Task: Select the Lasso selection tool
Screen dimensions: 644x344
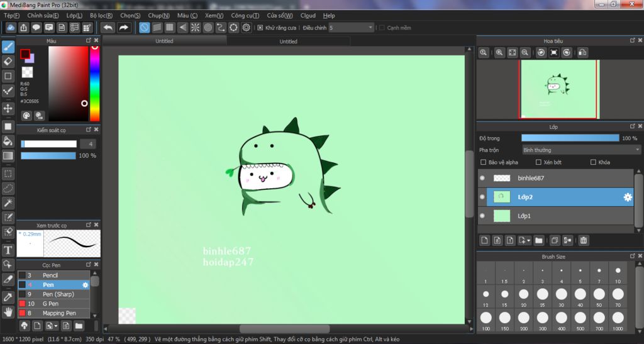Action: coord(8,189)
